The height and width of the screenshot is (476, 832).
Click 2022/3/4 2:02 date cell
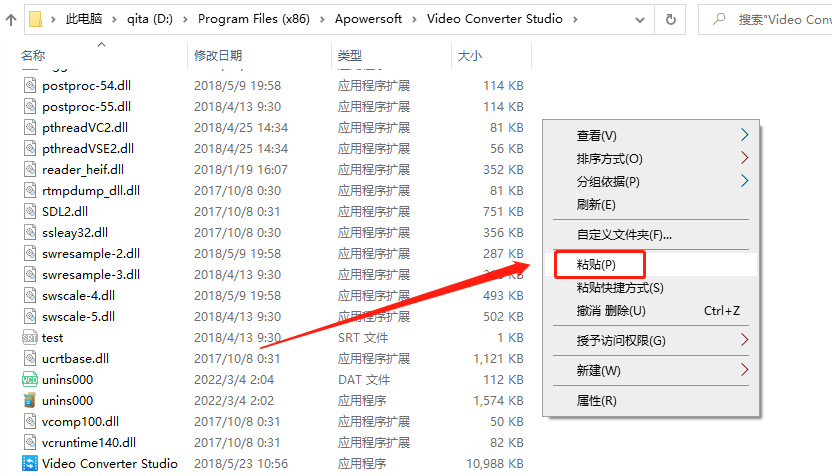tap(233, 401)
